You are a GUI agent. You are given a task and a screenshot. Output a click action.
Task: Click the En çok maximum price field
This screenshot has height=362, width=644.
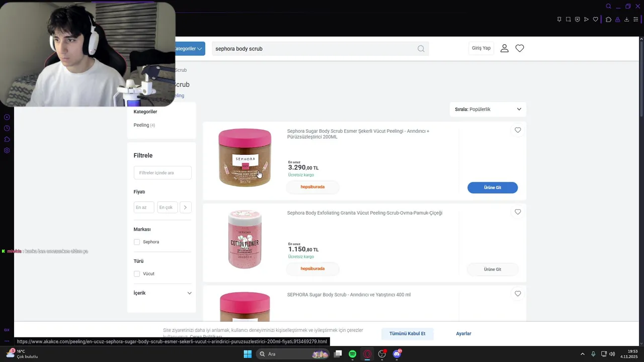tap(168, 207)
